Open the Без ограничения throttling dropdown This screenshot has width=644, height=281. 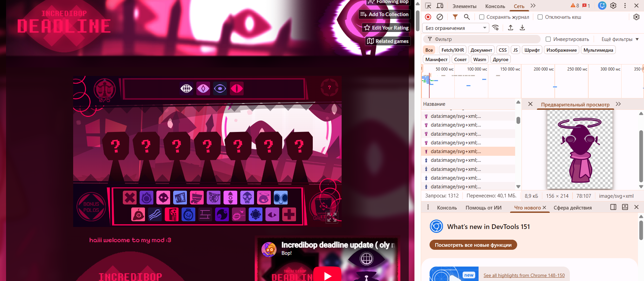[456, 28]
